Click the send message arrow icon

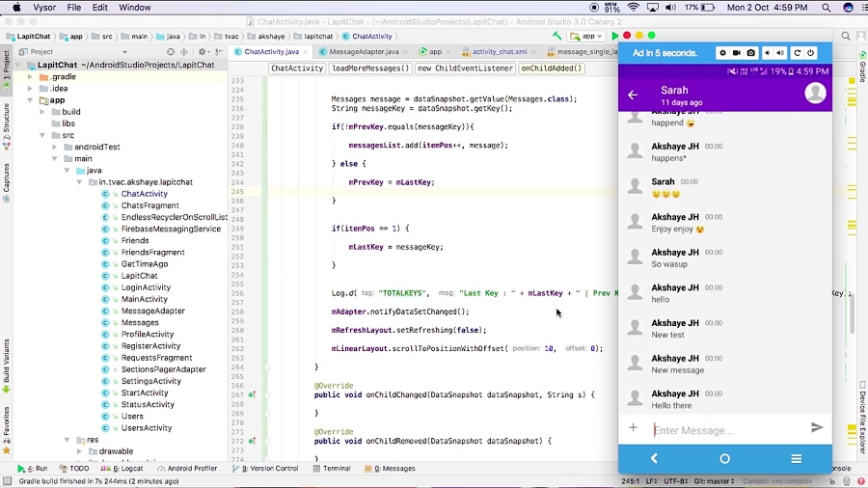point(817,427)
